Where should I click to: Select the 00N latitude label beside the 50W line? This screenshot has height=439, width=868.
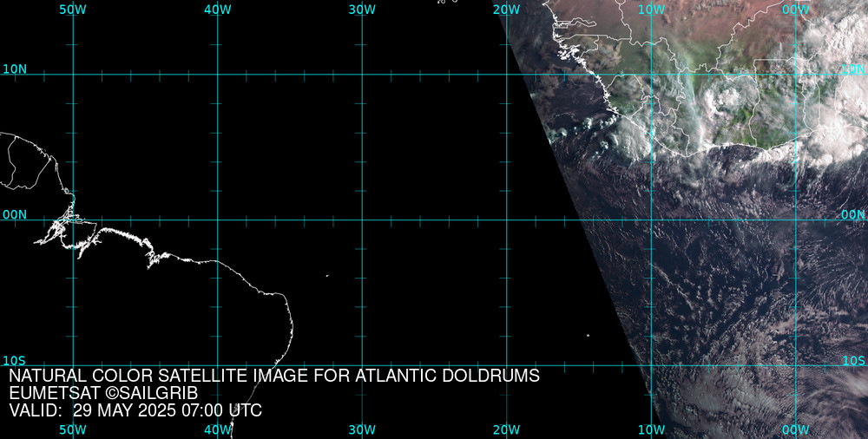pyautogui.click(x=15, y=215)
